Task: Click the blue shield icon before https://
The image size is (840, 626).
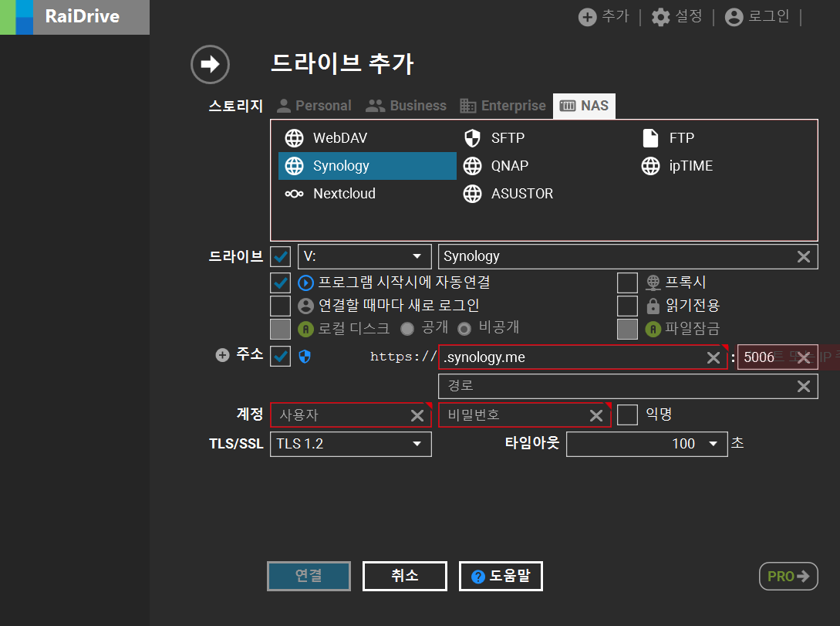Action: click(305, 357)
